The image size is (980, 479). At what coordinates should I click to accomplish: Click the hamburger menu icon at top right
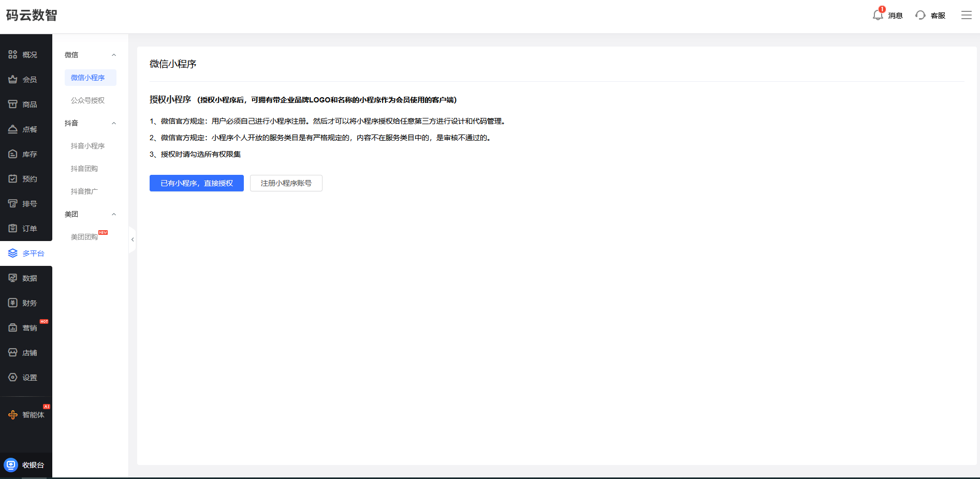(x=967, y=15)
